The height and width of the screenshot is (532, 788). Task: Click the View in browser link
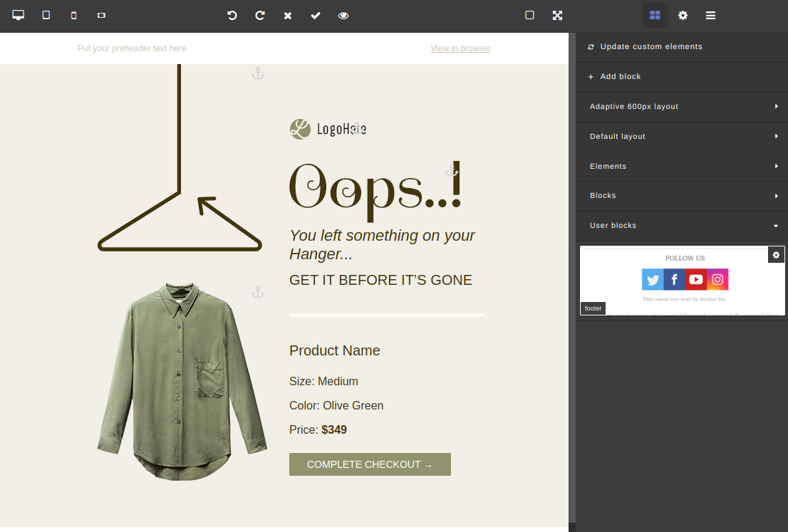460,48
